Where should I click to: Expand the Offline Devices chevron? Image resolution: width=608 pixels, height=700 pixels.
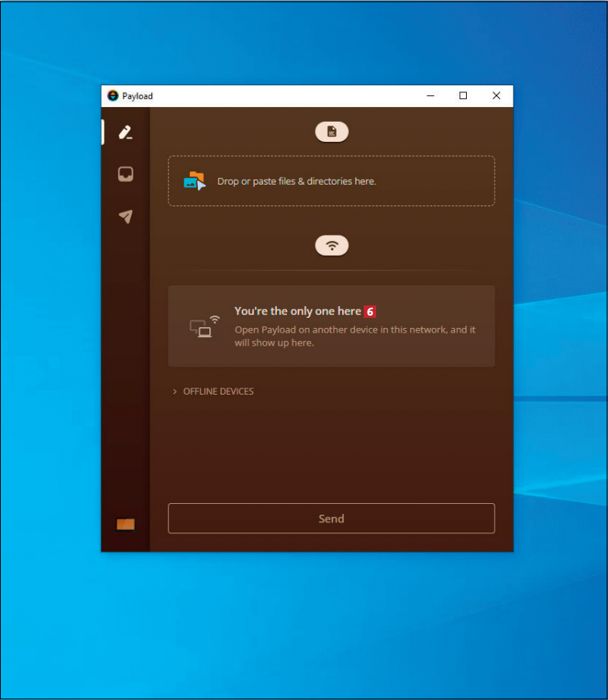point(175,391)
